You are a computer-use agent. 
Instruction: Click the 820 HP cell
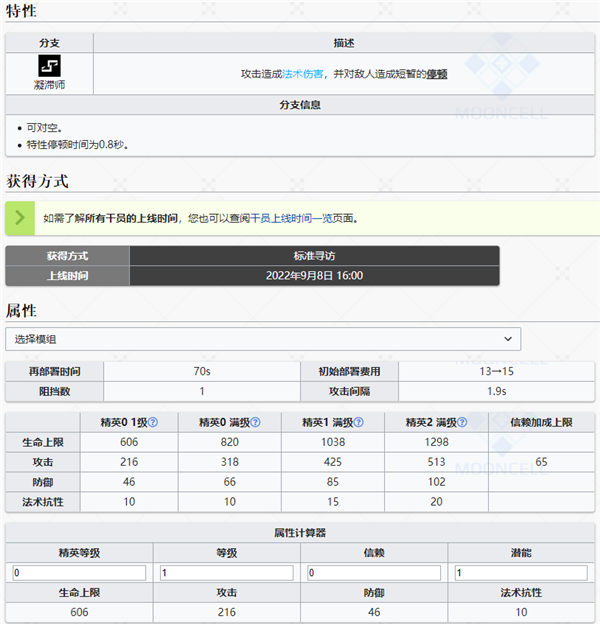[230, 442]
